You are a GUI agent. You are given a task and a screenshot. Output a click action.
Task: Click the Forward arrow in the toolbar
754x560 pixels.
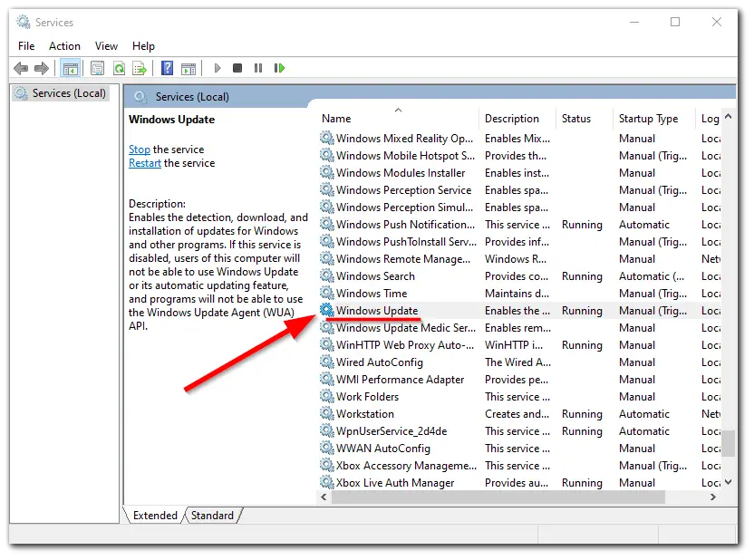click(42, 68)
